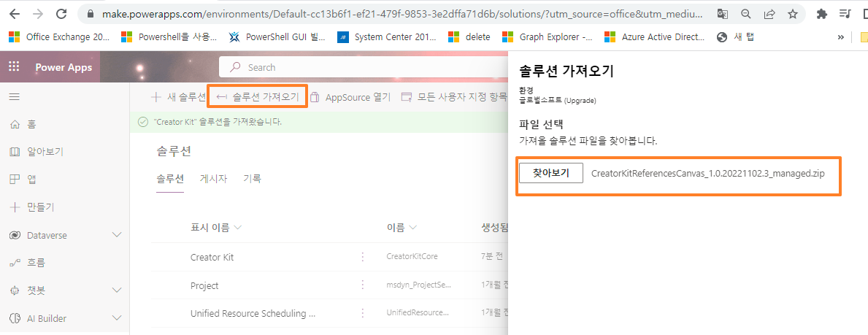Open Graph Explorer bookmark
This screenshot has height=335, width=868.
pos(547,37)
